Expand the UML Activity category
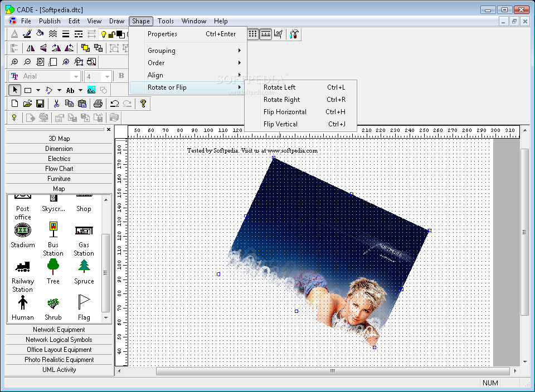535x392 pixels. pos(59,370)
